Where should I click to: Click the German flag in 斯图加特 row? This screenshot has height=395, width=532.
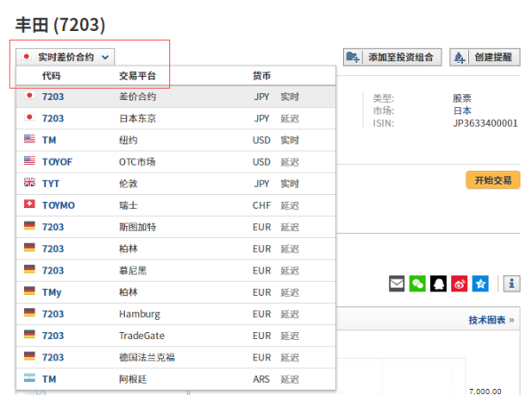[29, 226]
